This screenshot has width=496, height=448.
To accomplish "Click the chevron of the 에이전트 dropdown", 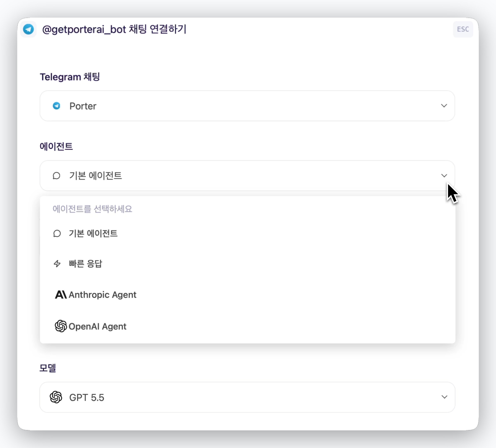I will coord(444,175).
